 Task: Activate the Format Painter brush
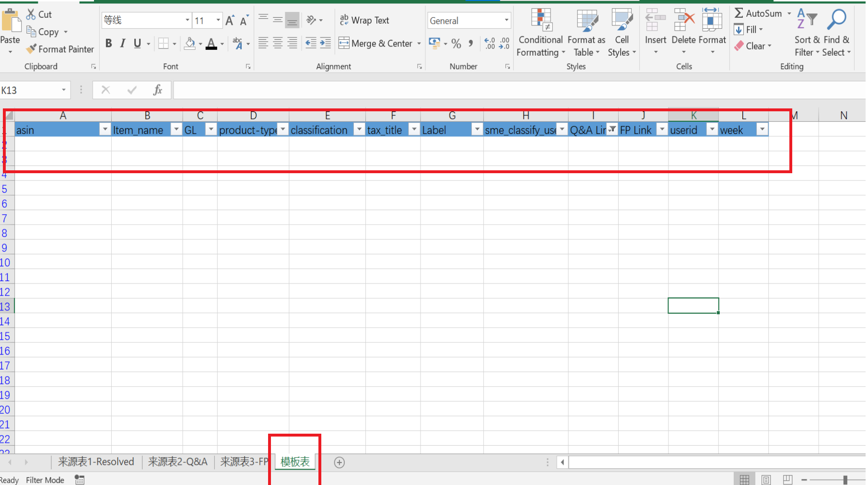tap(31, 49)
